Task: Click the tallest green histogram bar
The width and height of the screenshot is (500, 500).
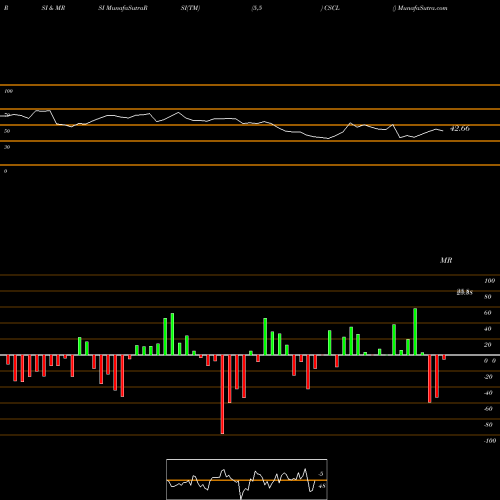Action: (415, 332)
